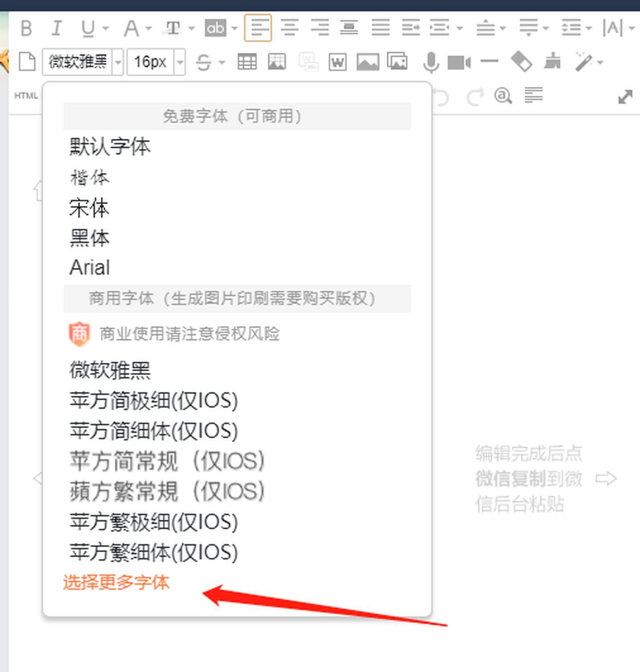Click the table with image icon
This screenshot has width=640, height=672.
coord(277,62)
